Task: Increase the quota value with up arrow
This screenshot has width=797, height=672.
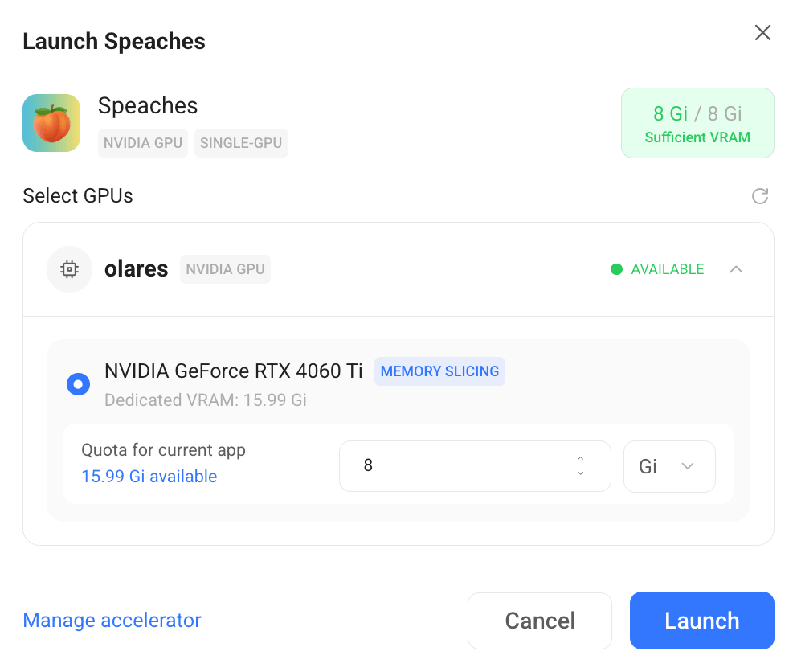Action: (580, 458)
